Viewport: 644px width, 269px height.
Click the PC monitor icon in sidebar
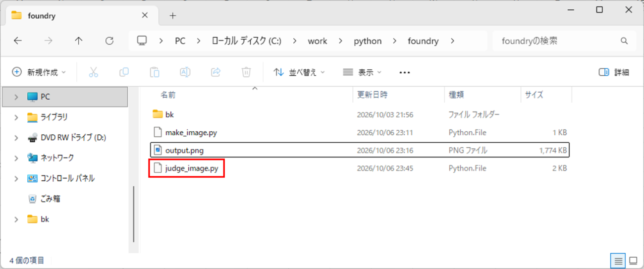(33, 97)
